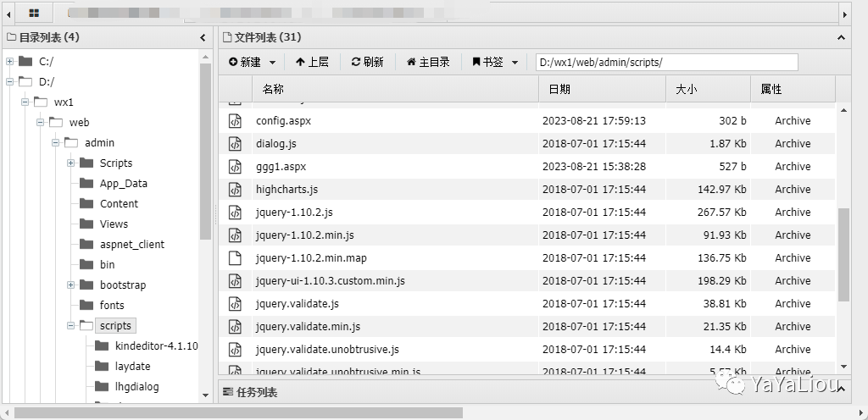Collapse the directory list panel
The width and height of the screenshot is (868, 420).
(203, 37)
